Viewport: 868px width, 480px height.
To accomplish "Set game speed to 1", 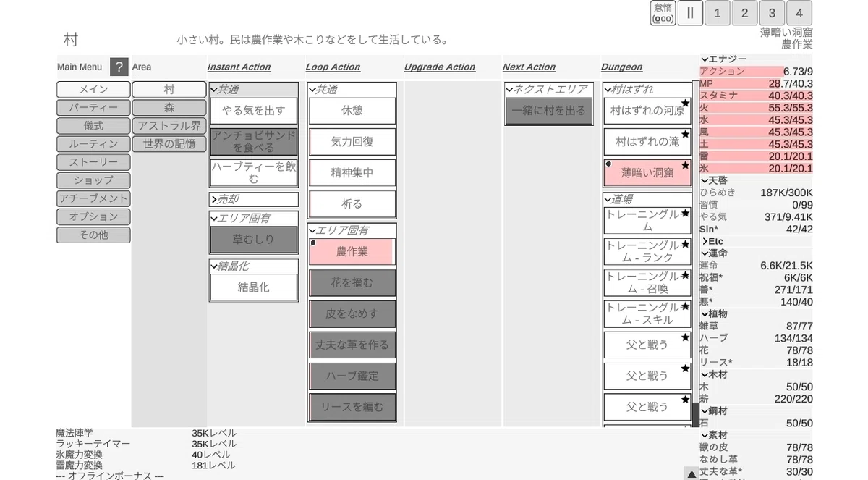I will pyautogui.click(x=717, y=13).
